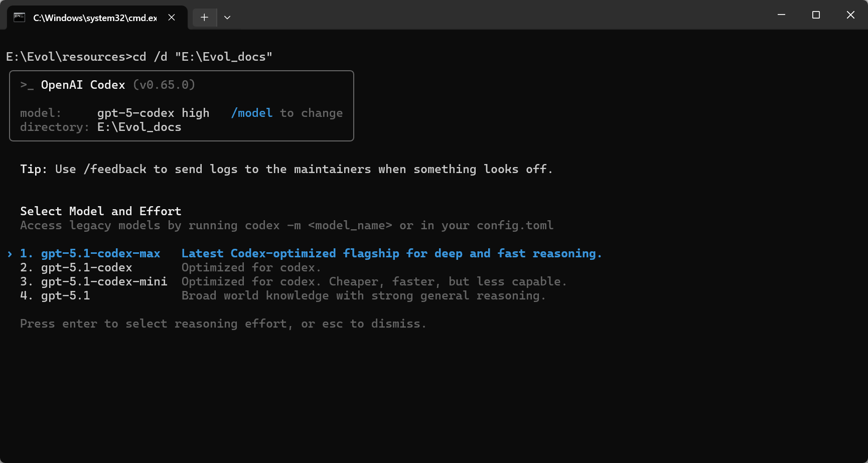Click the Codex prompt icon in header box
This screenshot has width=868, height=463.
point(27,85)
